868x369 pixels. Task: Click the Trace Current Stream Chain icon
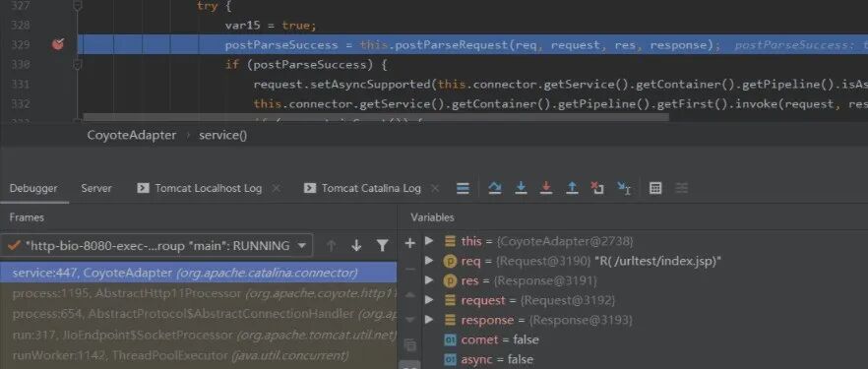coord(682,188)
